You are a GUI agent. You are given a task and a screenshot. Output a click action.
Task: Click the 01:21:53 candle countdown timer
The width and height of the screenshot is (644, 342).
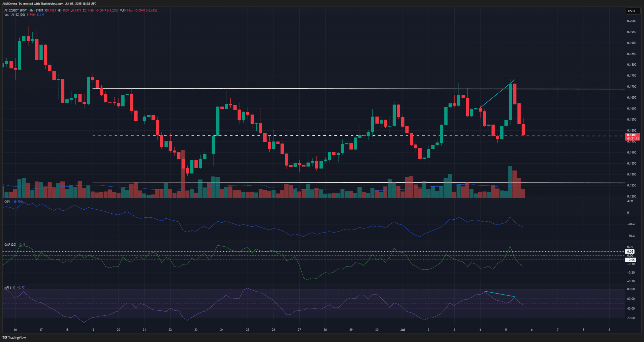[633, 138]
